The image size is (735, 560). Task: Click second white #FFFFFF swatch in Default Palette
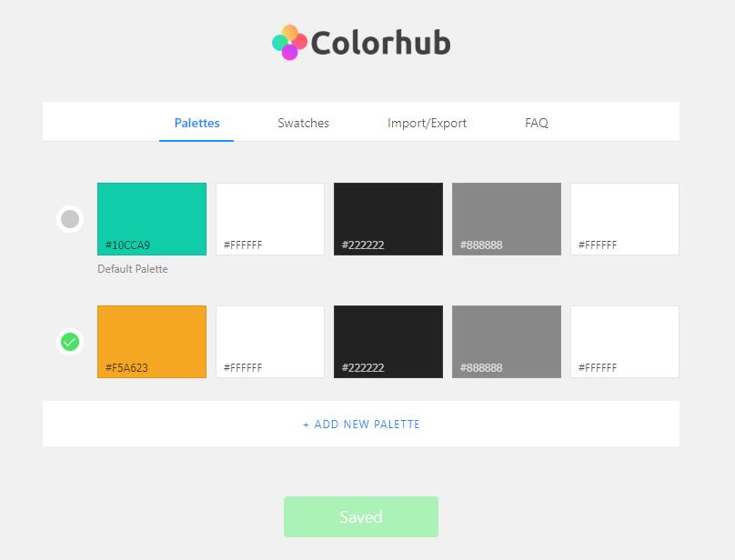tap(270, 219)
